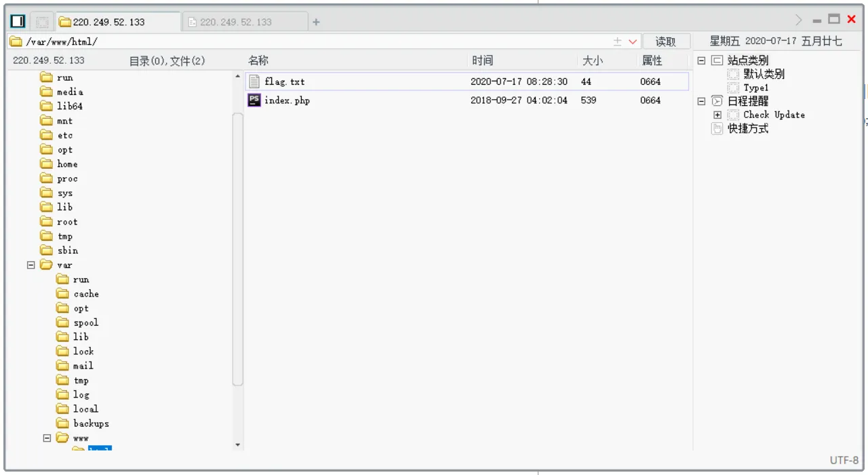This screenshot has width=868, height=475.
Task: Click the Check Update item box
Action: click(x=733, y=115)
